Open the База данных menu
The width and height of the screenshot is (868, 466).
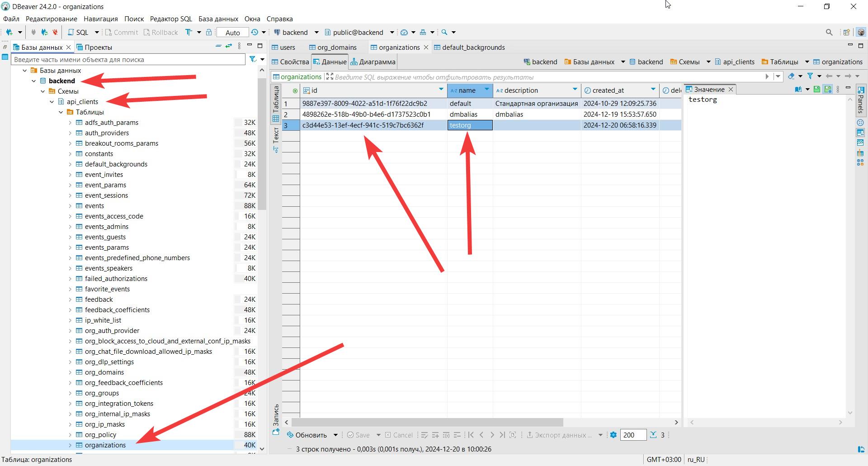click(x=218, y=19)
